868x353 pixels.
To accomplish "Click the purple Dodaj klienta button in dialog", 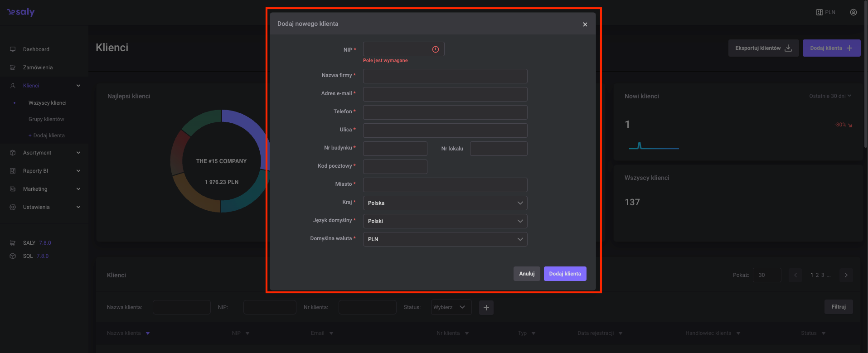I will point(565,274).
